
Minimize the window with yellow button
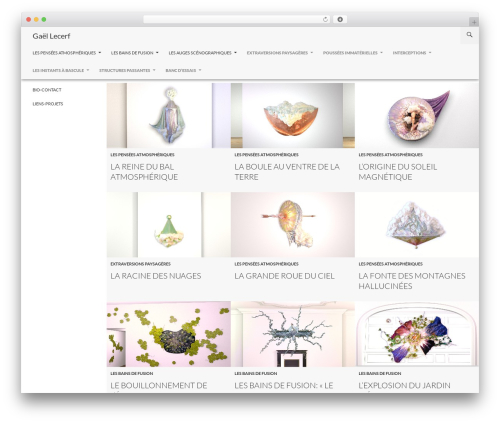coord(36,19)
